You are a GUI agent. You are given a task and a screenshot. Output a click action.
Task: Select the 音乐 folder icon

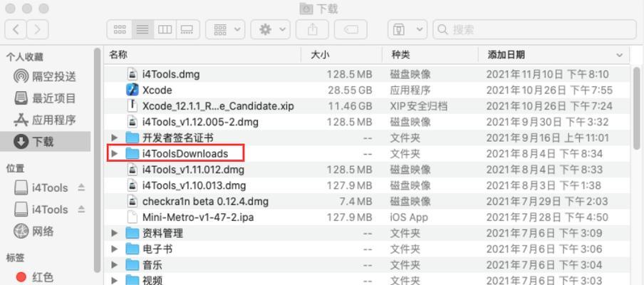pos(133,265)
